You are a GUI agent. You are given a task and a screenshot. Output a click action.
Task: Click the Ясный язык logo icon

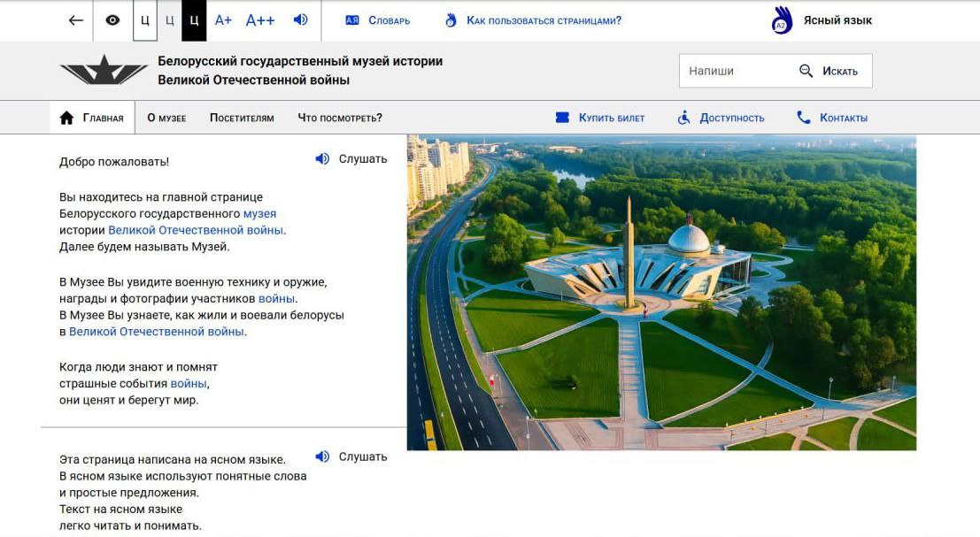click(x=782, y=20)
